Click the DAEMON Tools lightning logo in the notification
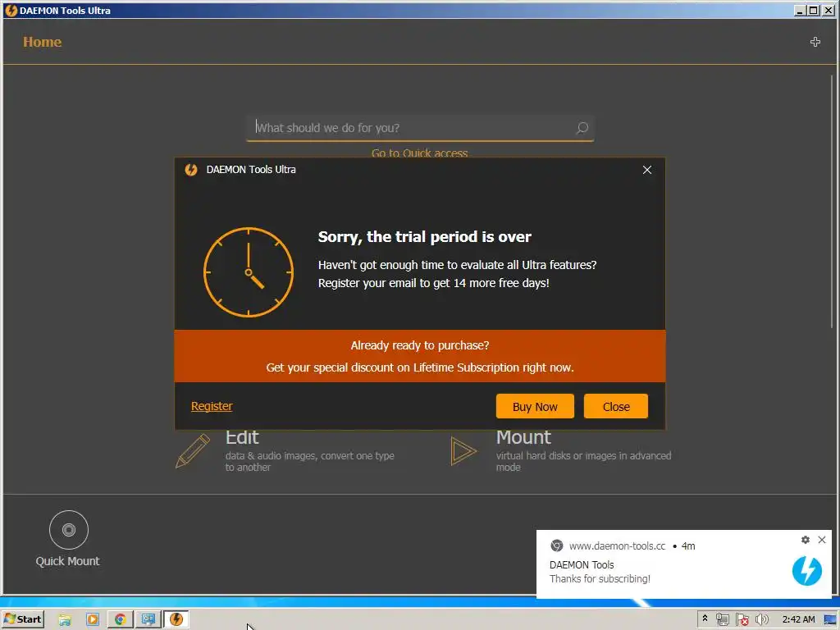 coord(807,571)
